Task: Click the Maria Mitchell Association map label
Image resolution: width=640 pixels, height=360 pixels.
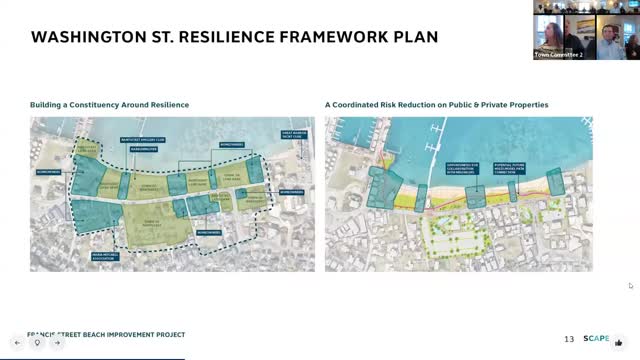Action: tap(105, 257)
